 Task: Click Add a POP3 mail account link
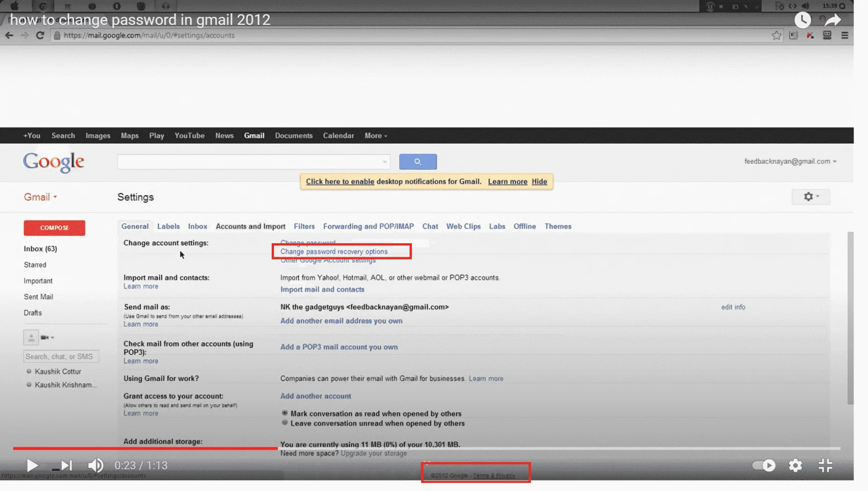point(339,347)
